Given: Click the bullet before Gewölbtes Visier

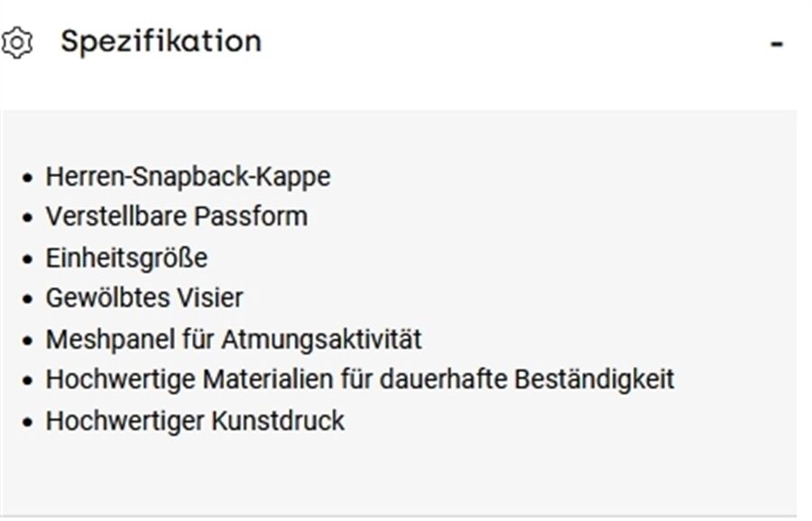Looking at the screenshot, I should pos(27,299).
